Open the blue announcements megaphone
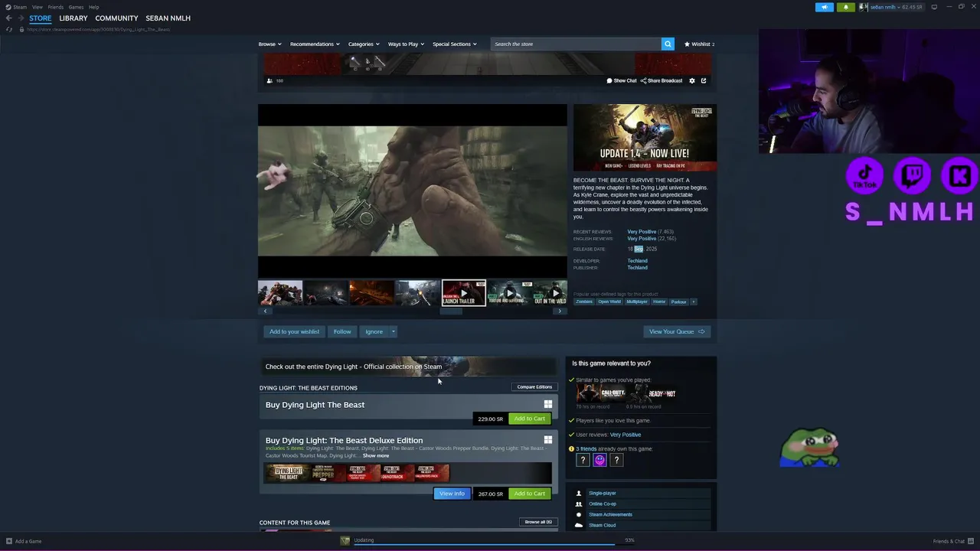The width and height of the screenshot is (980, 551). [825, 7]
